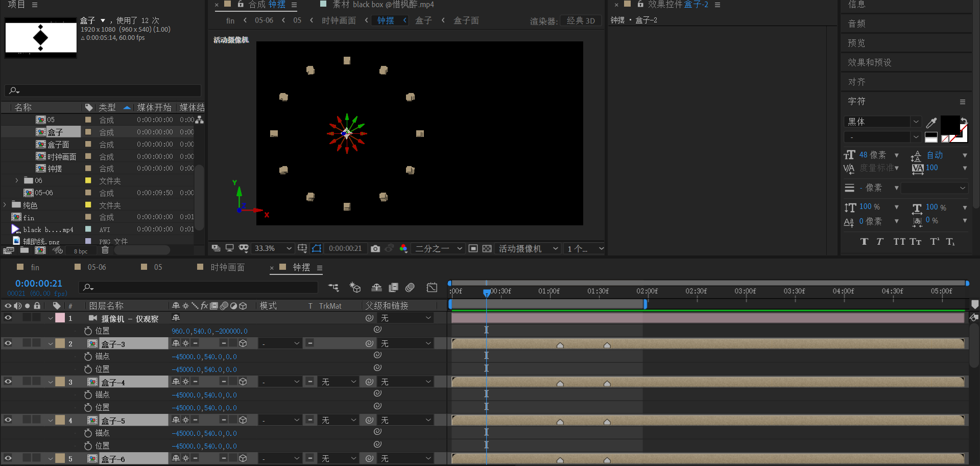Toggle mask and shape path visibility
This screenshot has height=466, width=980.
click(317, 248)
